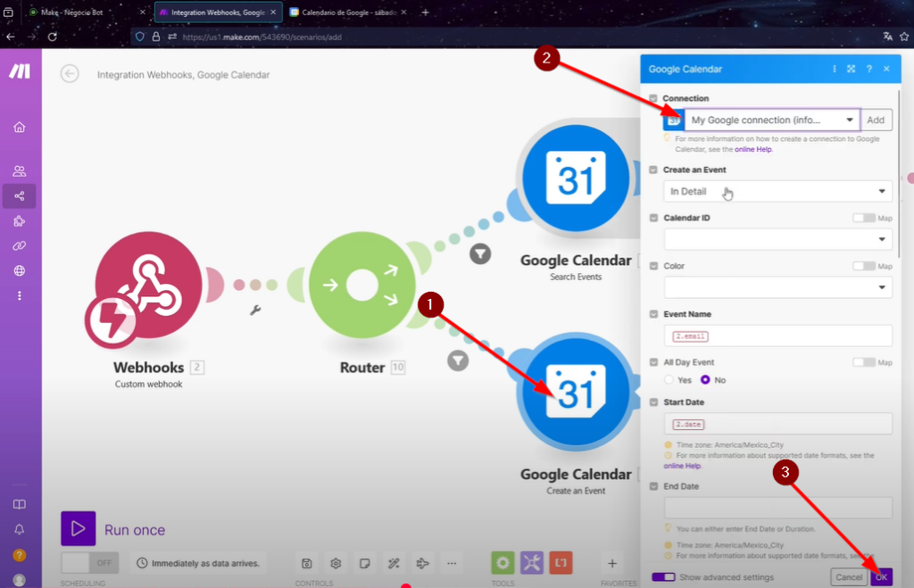Click the Add connection button

tap(876, 120)
